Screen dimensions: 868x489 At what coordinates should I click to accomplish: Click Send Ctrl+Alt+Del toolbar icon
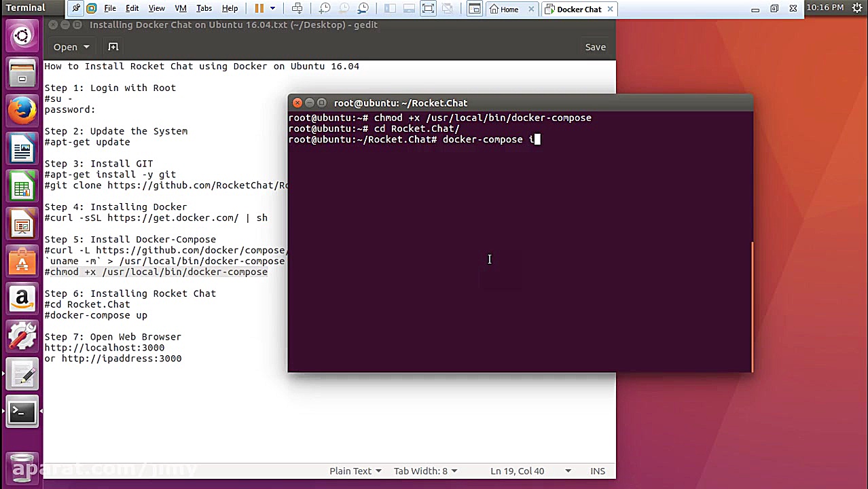click(x=297, y=9)
